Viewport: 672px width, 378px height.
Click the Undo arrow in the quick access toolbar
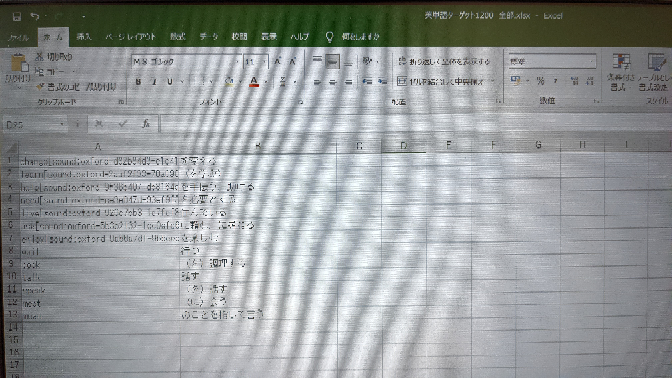coord(34,16)
